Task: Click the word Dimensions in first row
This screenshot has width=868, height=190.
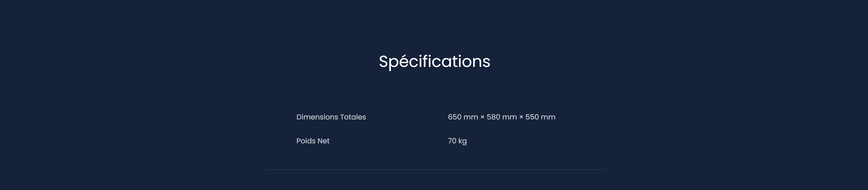Action: (x=317, y=117)
